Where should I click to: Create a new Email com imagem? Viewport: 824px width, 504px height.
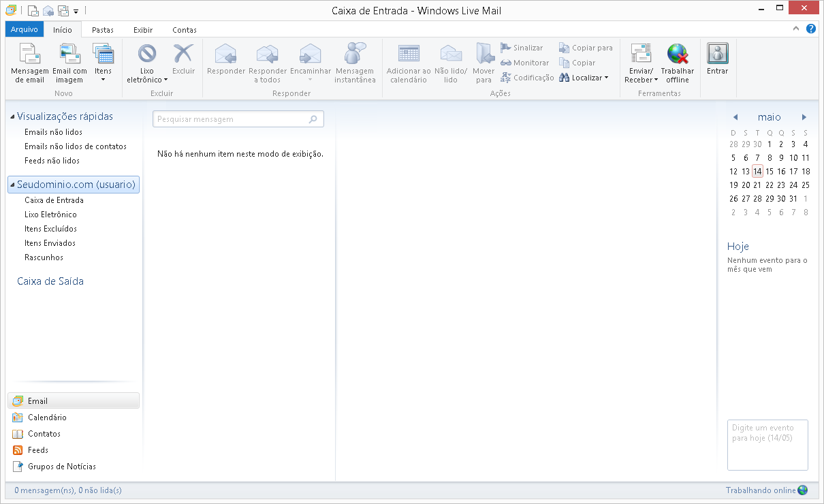[69, 54]
